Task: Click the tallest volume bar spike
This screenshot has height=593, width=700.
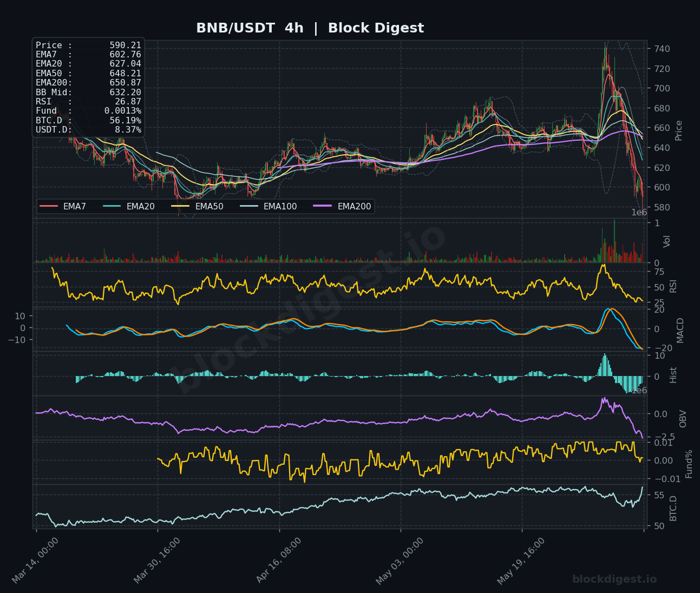Action: click(x=614, y=241)
